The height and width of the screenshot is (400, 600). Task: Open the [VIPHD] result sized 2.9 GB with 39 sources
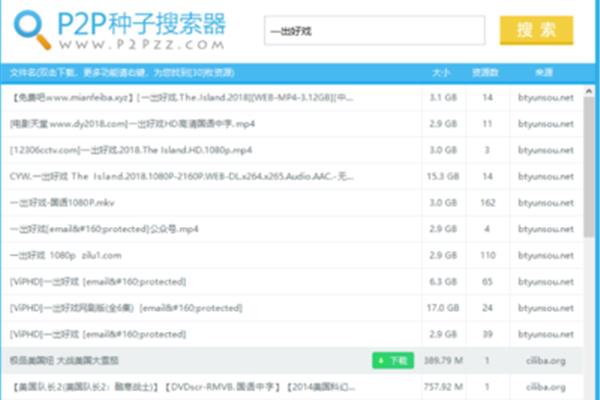click(98, 335)
